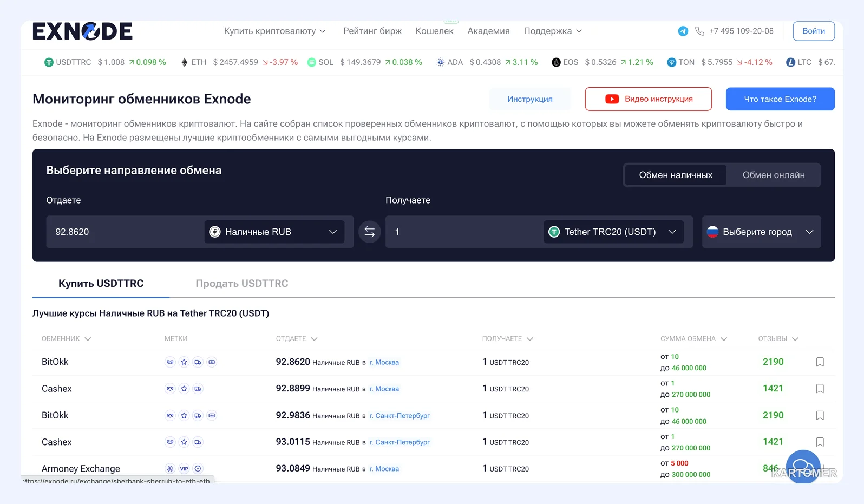This screenshot has height=504, width=864.
Task: Open Академия menu item
Action: click(x=488, y=31)
